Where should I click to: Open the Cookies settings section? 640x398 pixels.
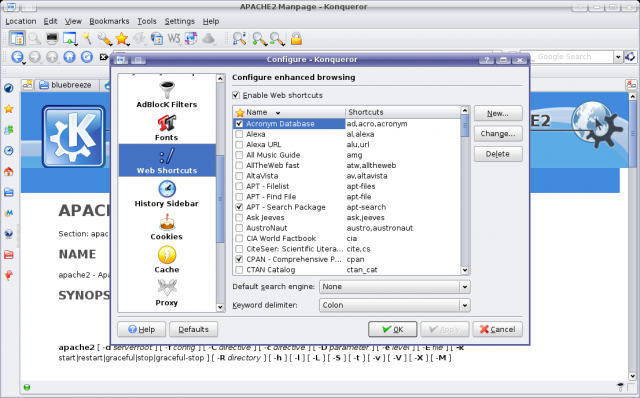pyautogui.click(x=167, y=227)
